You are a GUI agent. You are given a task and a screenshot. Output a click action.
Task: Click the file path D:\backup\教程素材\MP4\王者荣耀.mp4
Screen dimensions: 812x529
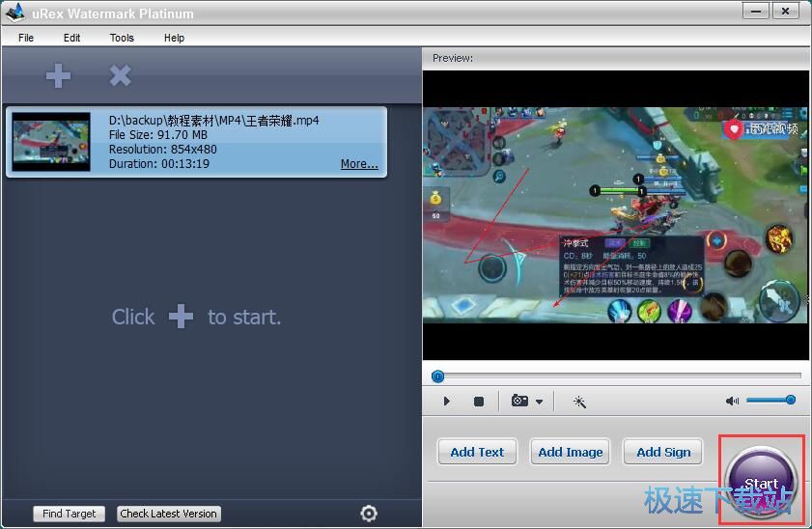point(214,121)
